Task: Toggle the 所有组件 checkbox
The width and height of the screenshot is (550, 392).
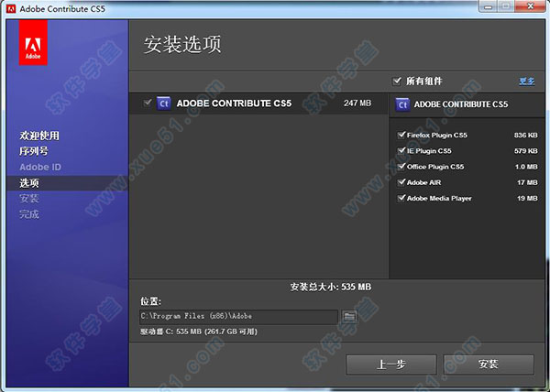Action: coord(396,82)
